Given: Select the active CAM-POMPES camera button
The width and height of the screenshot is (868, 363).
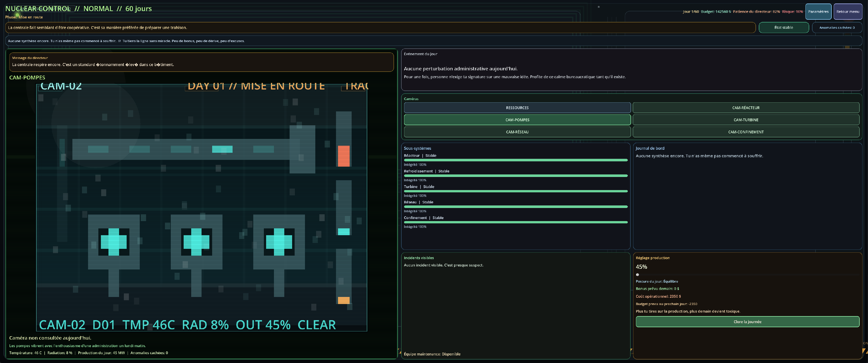Looking at the screenshot, I should [517, 120].
